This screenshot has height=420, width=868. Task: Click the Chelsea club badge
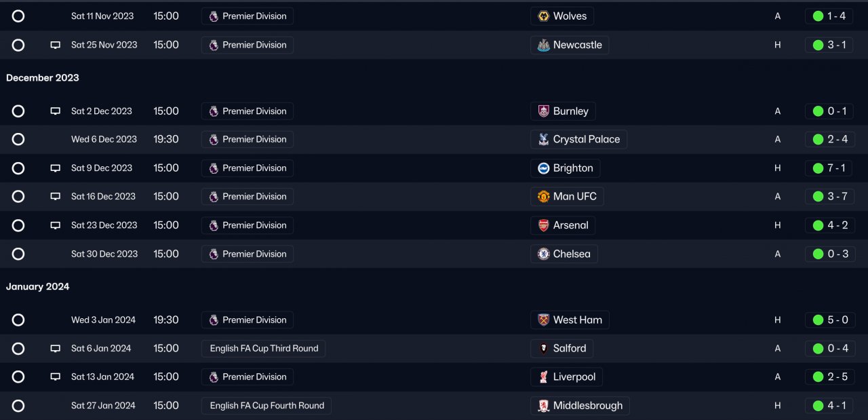(543, 254)
